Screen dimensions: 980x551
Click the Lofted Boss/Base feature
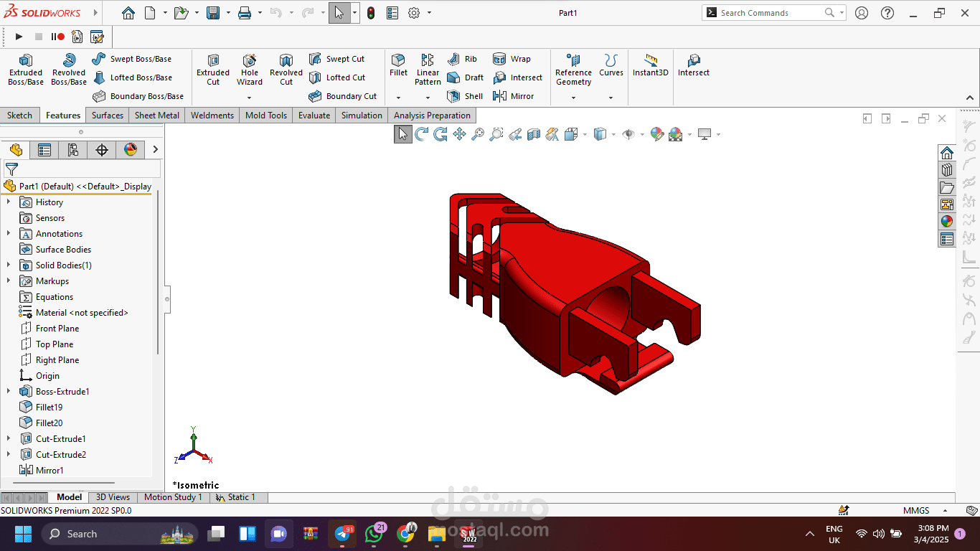(132, 77)
